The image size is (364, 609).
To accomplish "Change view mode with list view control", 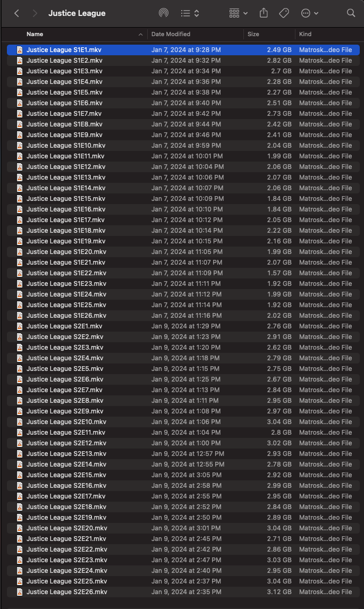I will pyautogui.click(x=190, y=13).
